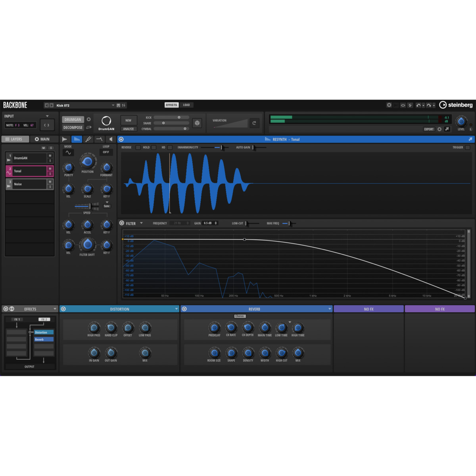
Task: Open the Filter type dropdown
Action: [141, 223]
